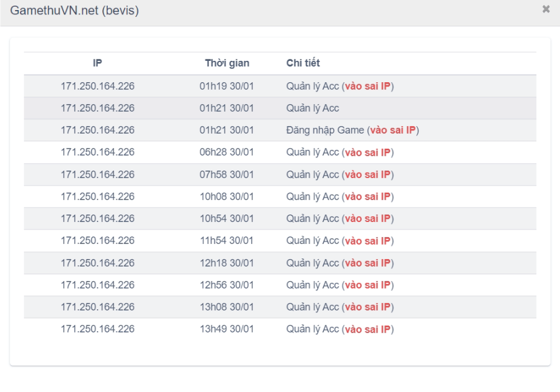Click the 12h18 30/01 timestamp
This screenshot has height=392, width=560.
227,263
